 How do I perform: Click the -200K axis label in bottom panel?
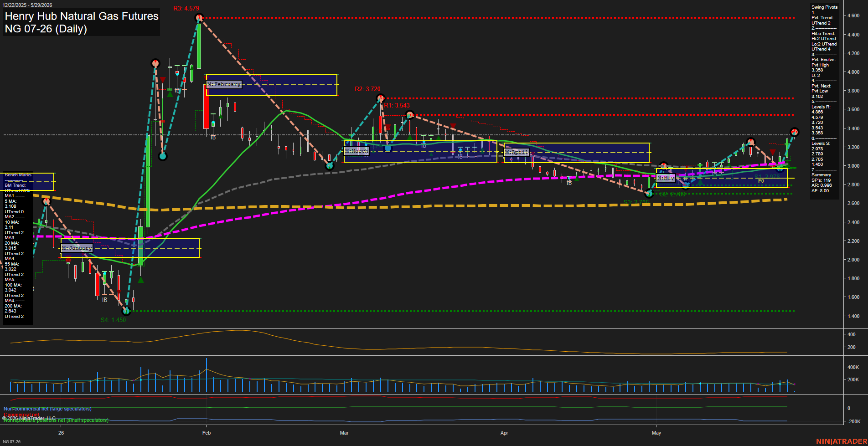point(854,421)
